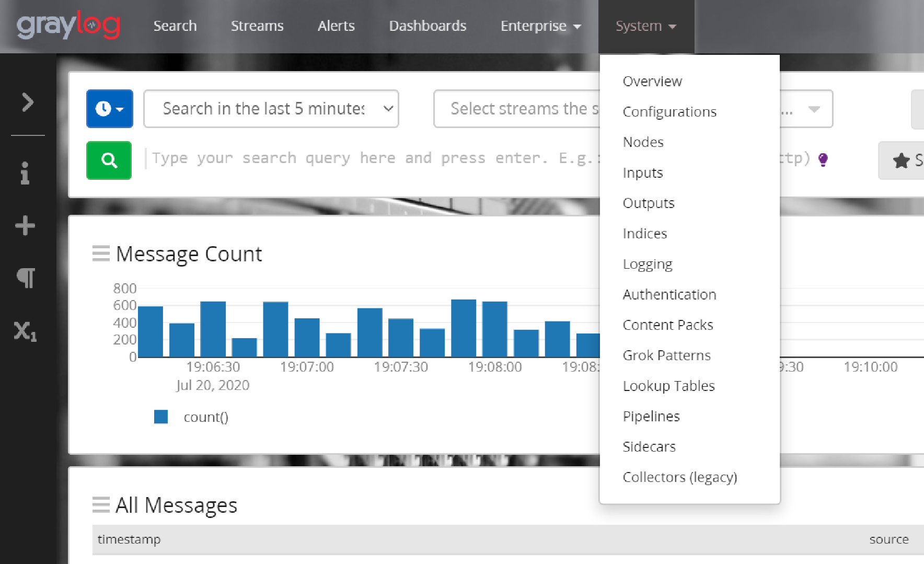Select Inputs in System menu

(643, 172)
